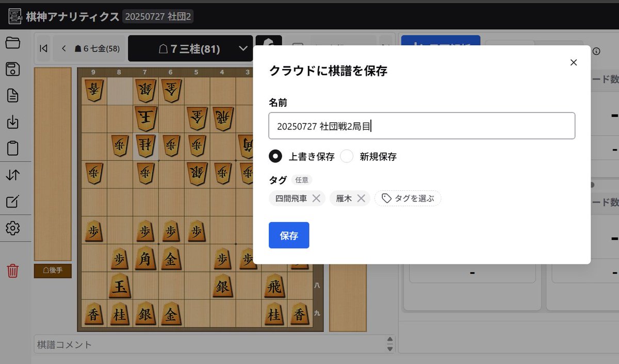Click the info circle icon at top right

pos(596,51)
